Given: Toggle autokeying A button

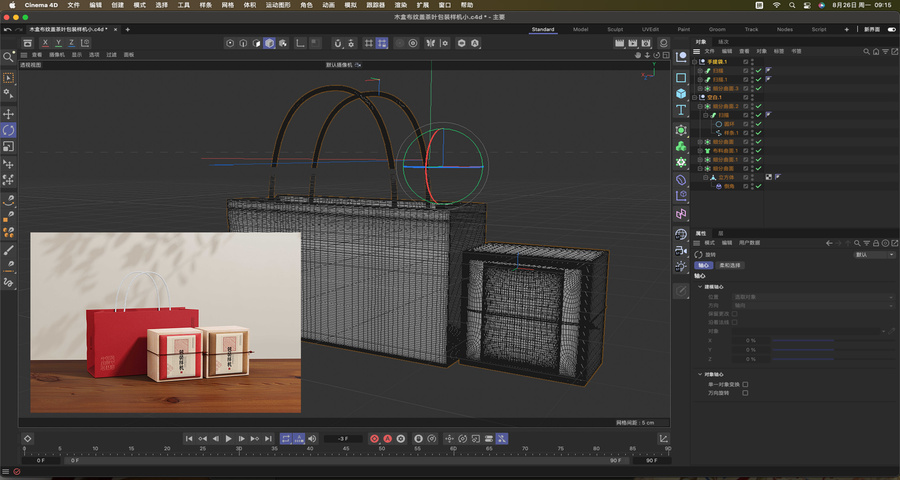Looking at the screenshot, I should (387, 439).
